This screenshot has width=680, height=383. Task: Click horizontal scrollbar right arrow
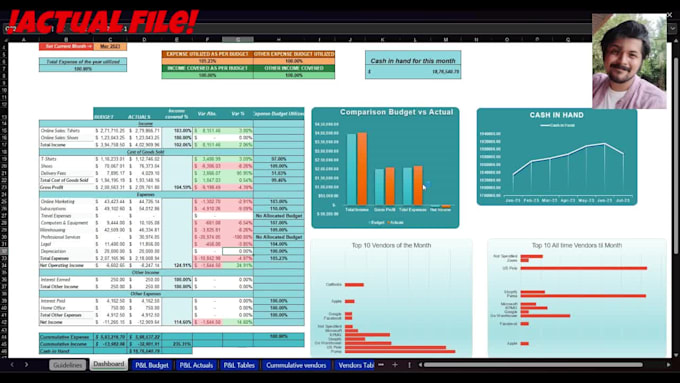[x=668, y=365]
